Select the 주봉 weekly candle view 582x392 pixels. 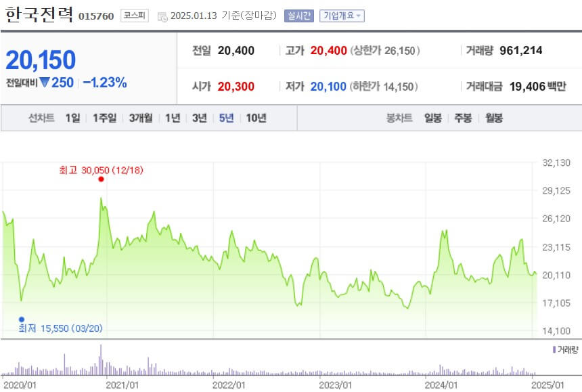tap(464, 117)
